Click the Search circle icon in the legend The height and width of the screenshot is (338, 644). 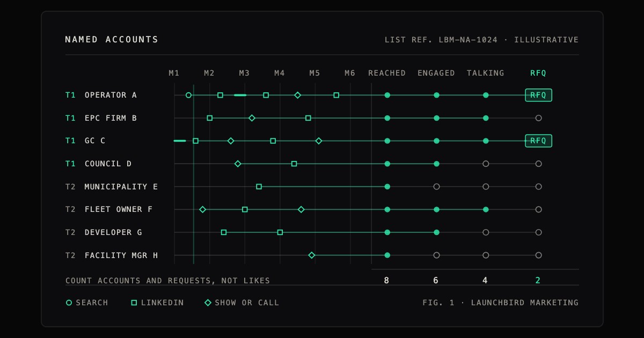(69, 303)
